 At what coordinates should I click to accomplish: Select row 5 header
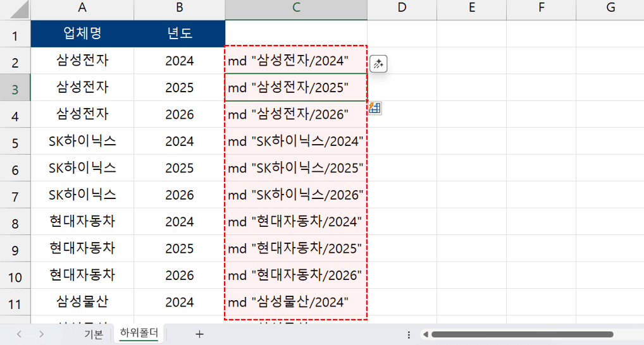(x=15, y=141)
